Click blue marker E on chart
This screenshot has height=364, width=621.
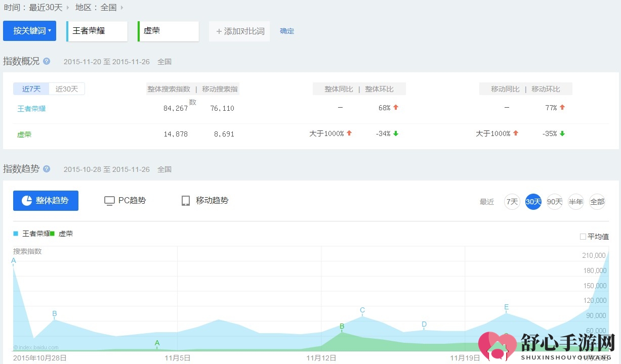click(x=506, y=307)
